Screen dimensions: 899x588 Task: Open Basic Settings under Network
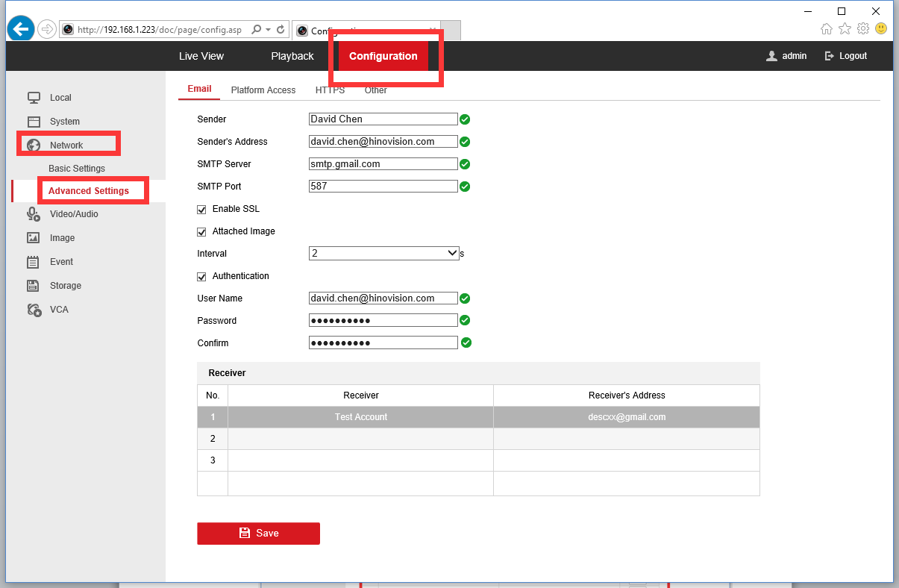(x=77, y=169)
